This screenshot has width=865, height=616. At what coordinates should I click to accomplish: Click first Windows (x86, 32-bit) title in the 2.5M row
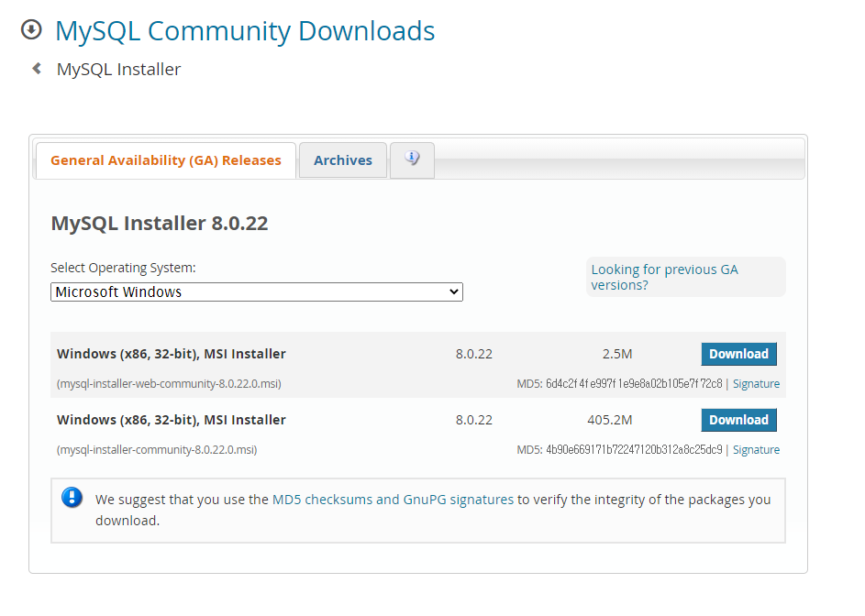171,354
